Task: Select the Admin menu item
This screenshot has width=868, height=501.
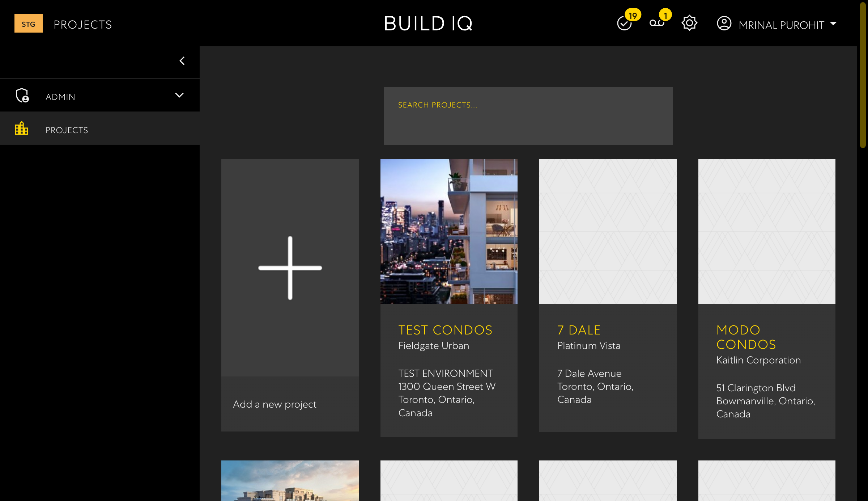Action: [x=100, y=96]
